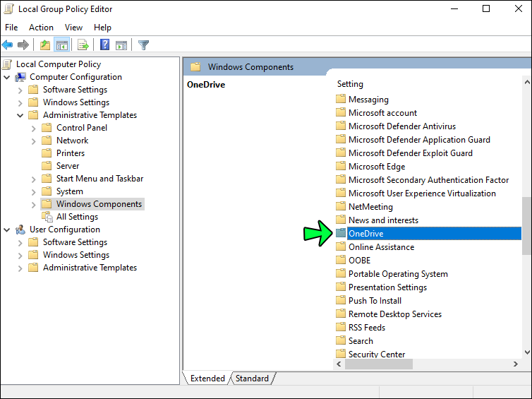This screenshot has height=399, width=532.
Task: Click the horizontal scrollbar left arrow
Action: [339, 364]
